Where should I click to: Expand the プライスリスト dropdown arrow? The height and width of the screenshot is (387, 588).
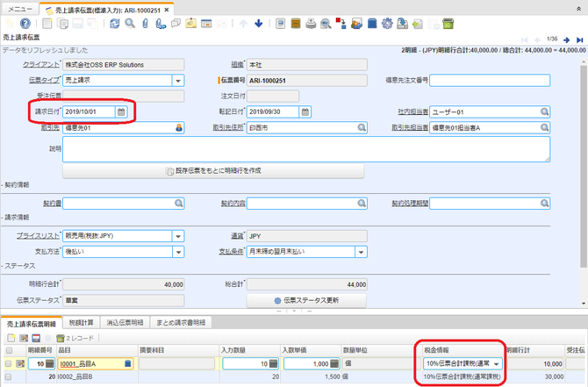point(178,236)
